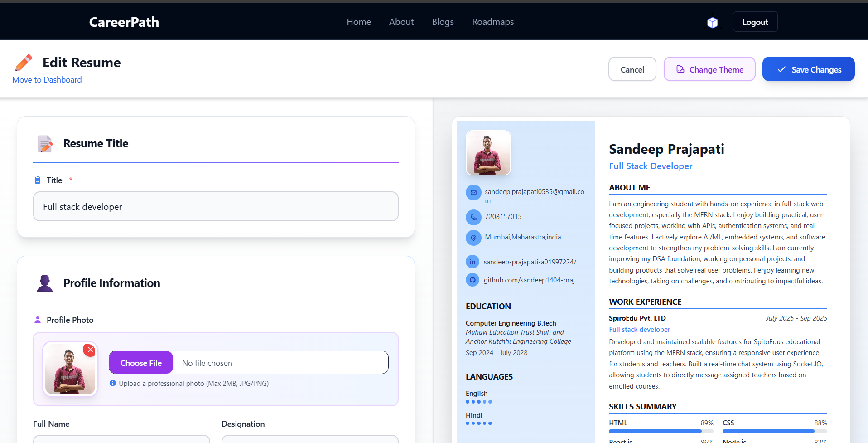
Task: Click the photo upload hint text
Action: [x=194, y=384]
